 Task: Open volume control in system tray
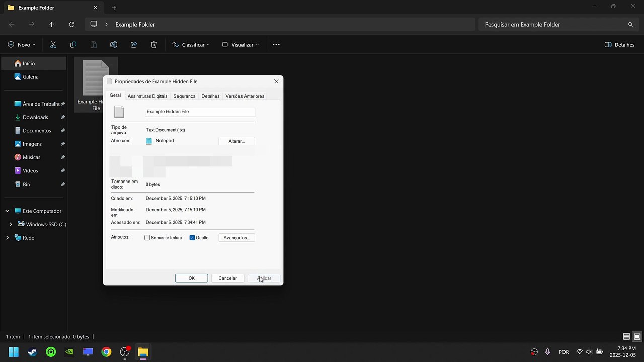click(589, 352)
